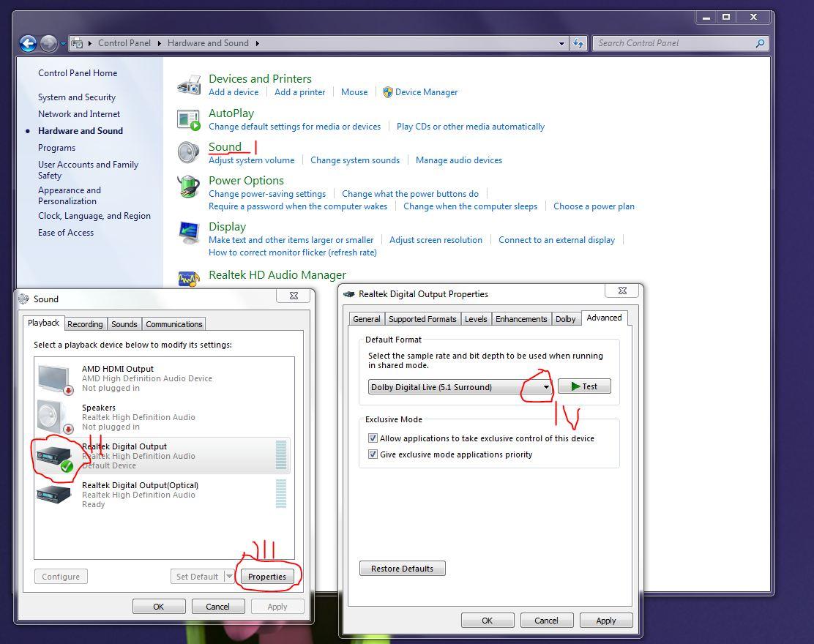
Task: Click Cancel in Realtek Properties dialog
Action: click(546, 620)
